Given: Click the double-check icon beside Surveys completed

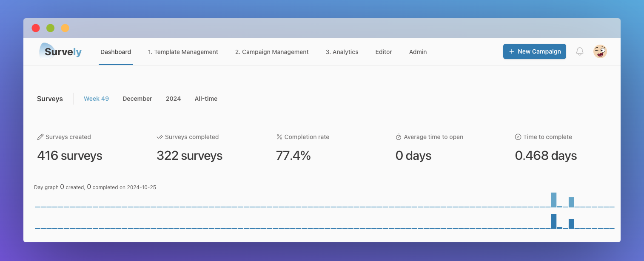Looking at the screenshot, I should 159,136.
